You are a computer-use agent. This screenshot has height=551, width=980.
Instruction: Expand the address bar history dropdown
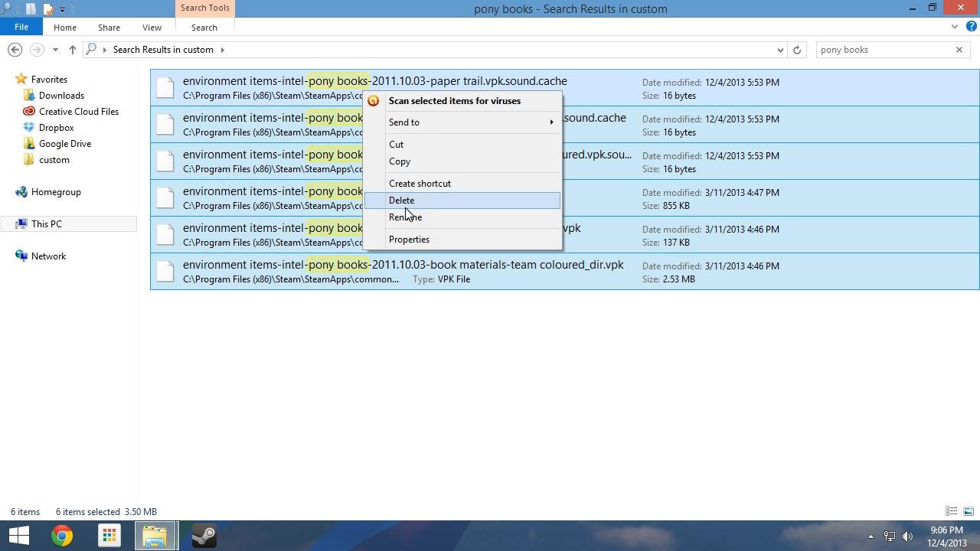[780, 50]
